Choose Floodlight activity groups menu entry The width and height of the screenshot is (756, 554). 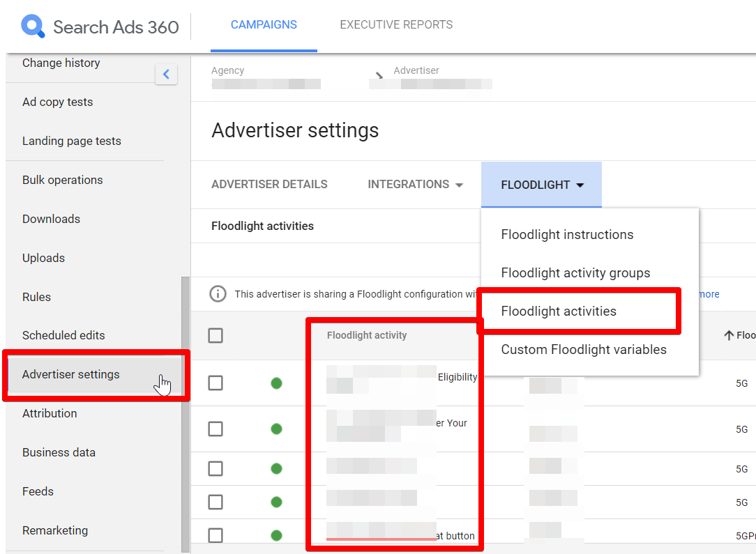tap(575, 273)
